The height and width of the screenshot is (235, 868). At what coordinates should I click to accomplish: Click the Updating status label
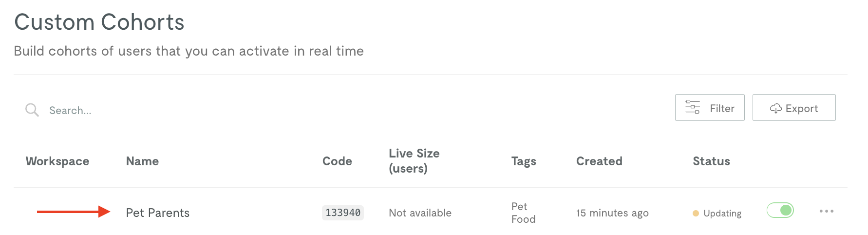click(x=722, y=214)
